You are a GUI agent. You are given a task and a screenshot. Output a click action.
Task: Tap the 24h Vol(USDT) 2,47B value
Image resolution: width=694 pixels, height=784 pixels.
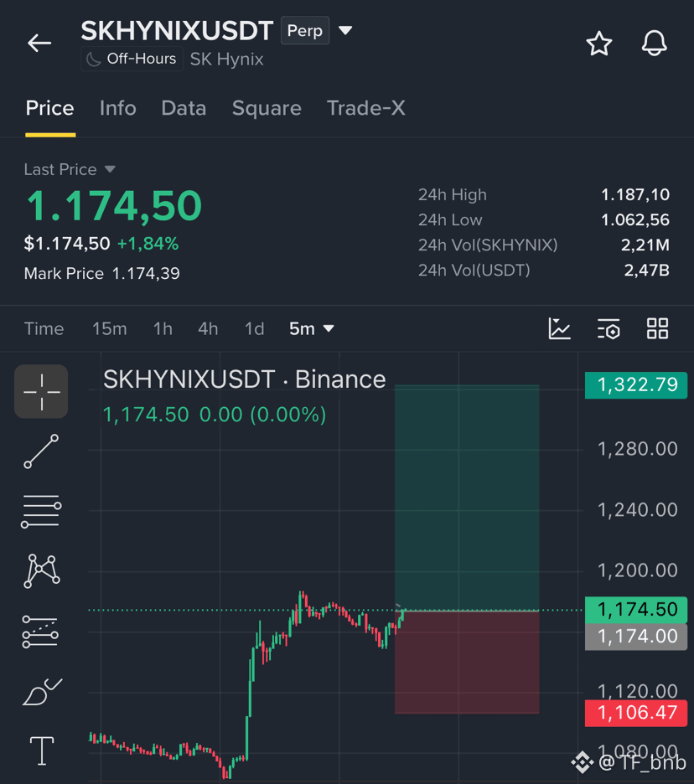click(x=646, y=270)
